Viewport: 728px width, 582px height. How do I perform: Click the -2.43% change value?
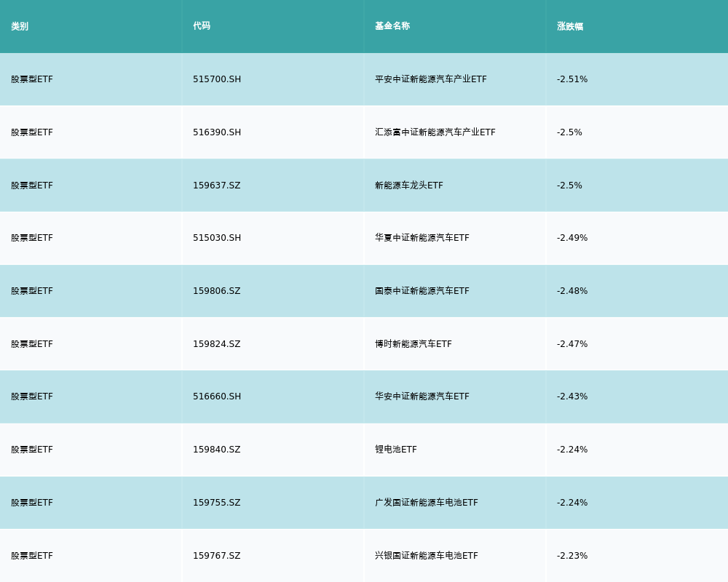tap(572, 396)
